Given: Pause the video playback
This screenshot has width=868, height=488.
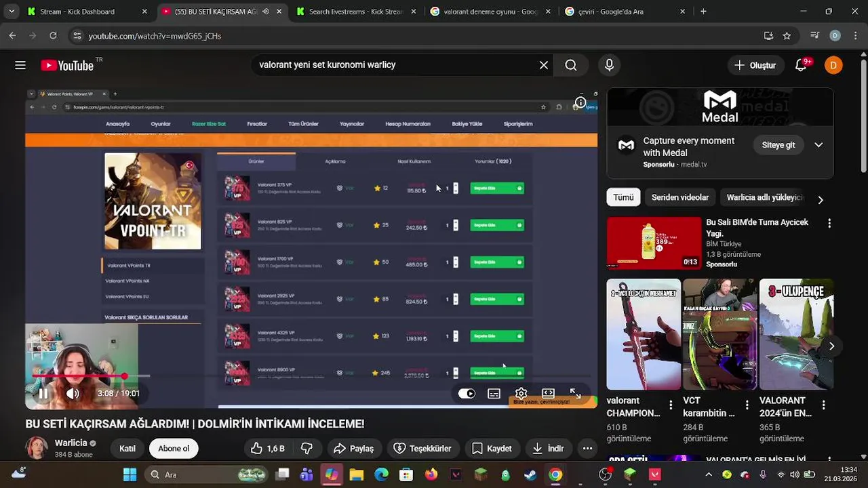Looking at the screenshot, I should (x=43, y=393).
